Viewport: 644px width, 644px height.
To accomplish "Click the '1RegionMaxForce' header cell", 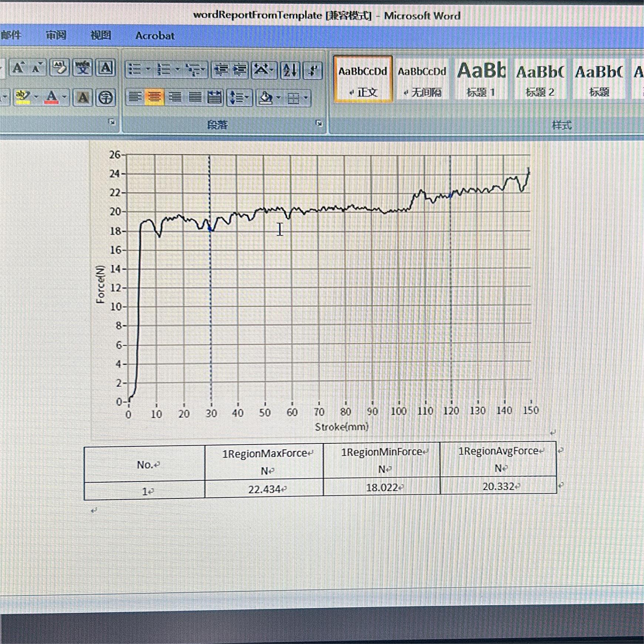I will coord(264,462).
